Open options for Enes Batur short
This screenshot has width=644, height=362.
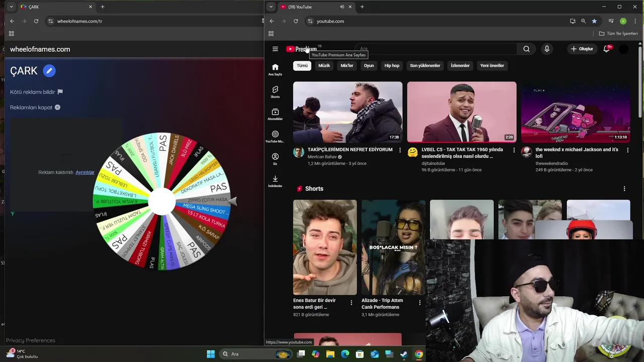pos(351,302)
